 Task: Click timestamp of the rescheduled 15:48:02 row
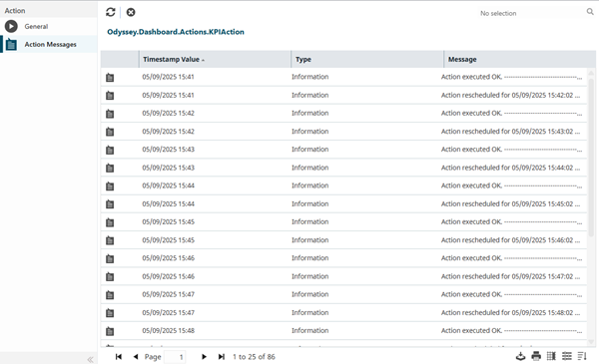[x=168, y=312]
